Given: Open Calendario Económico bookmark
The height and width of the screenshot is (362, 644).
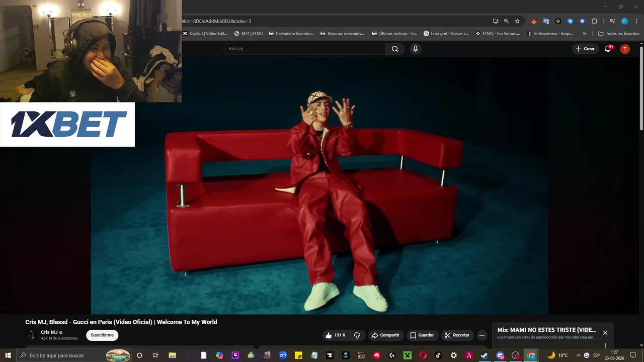Looking at the screenshot, I should 291,34.
